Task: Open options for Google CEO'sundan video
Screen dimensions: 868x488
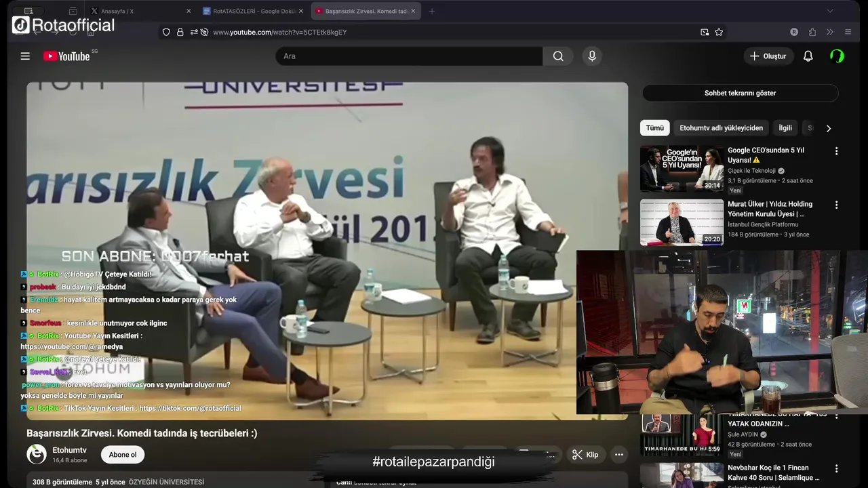Action: (x=836, y=151)
